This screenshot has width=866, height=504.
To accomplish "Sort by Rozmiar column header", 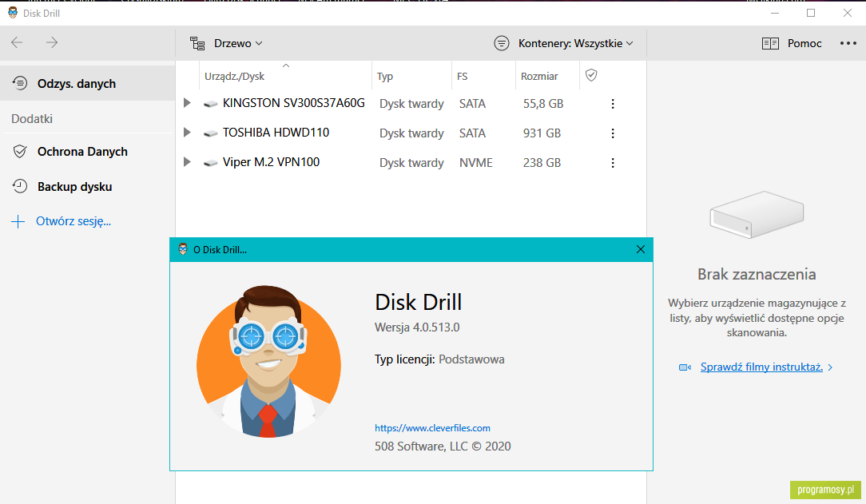I will coord(547,76).
